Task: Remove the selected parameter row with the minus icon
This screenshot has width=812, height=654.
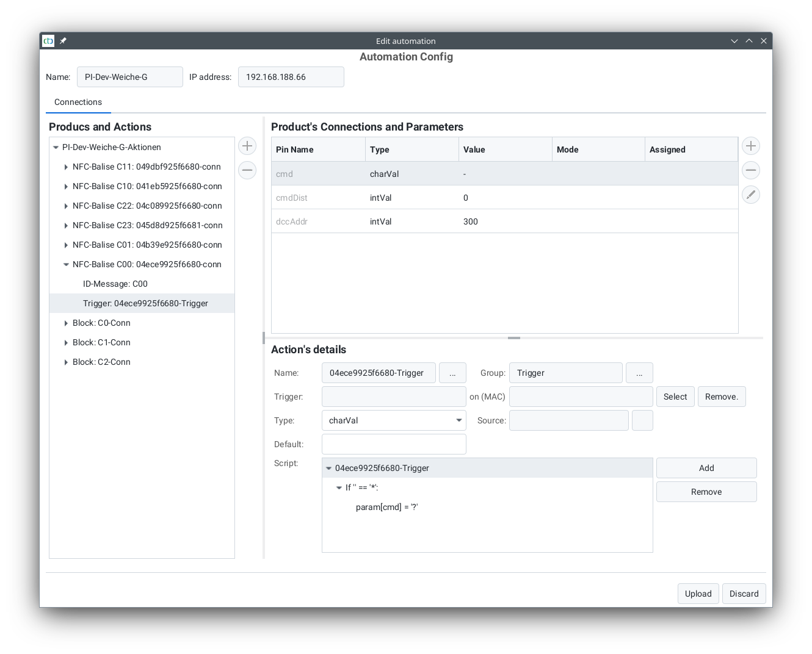Action: tap(751, 170)
